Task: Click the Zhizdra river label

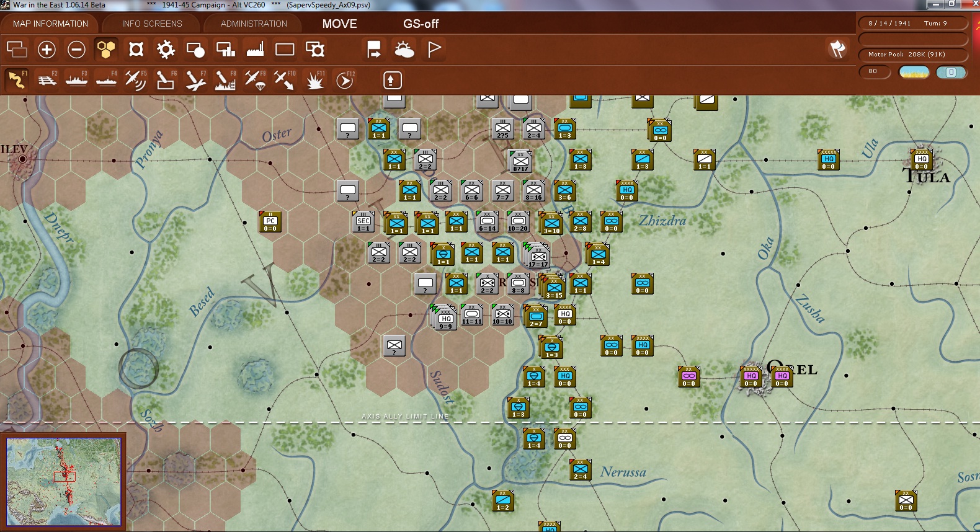Action: 663,221
